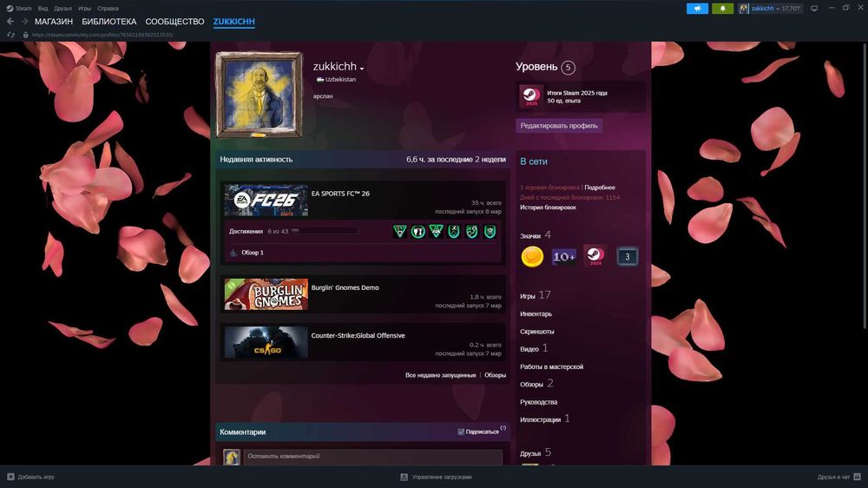
Task: Click the fourth FC 26 achievement icon
Action: coord(454,232)
